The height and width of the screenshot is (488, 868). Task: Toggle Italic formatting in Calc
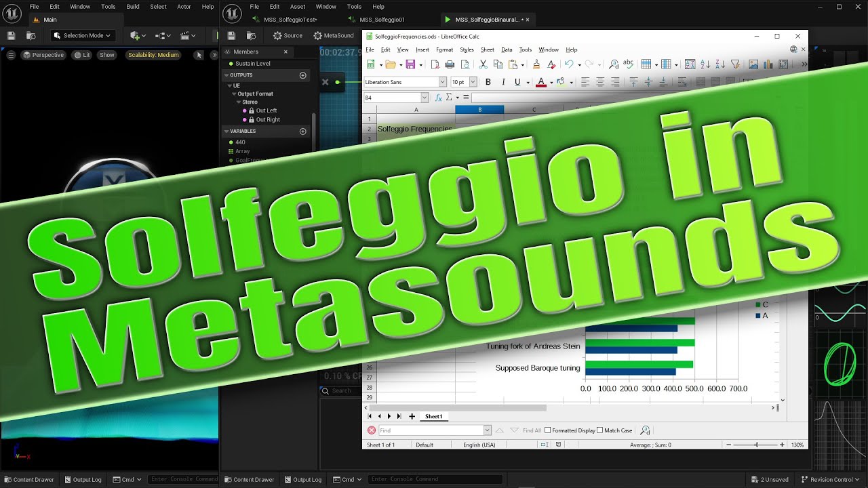click(503, 82)
